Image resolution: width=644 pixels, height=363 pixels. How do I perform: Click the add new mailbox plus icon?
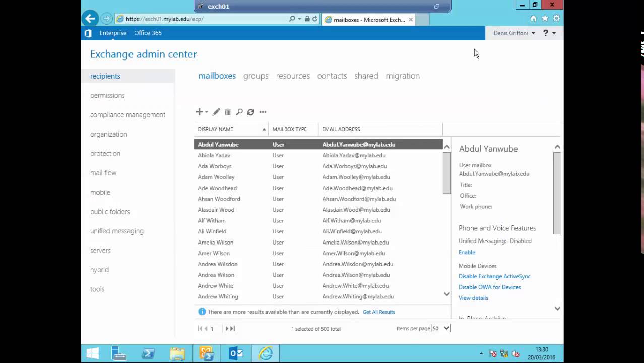(x=199, y=112)
